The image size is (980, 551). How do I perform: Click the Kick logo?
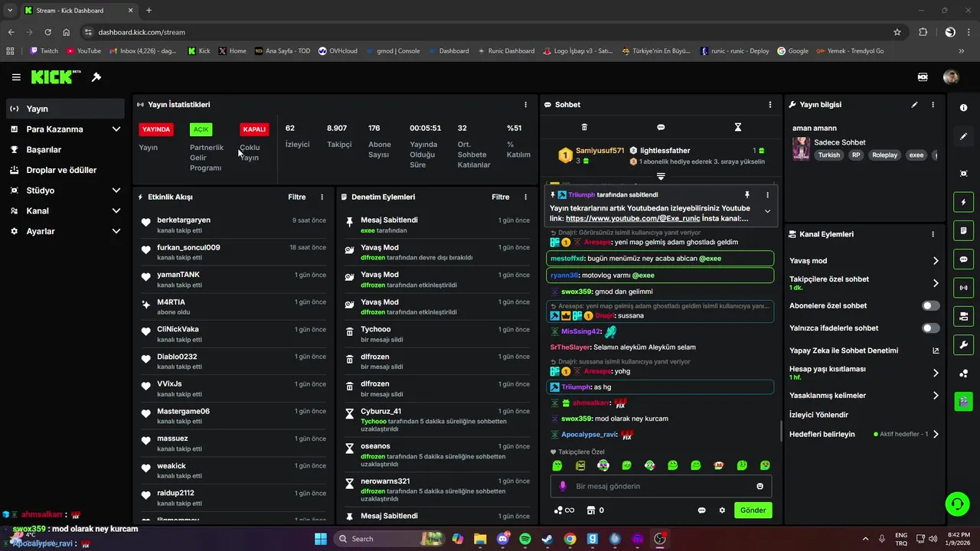click(56, 77)
